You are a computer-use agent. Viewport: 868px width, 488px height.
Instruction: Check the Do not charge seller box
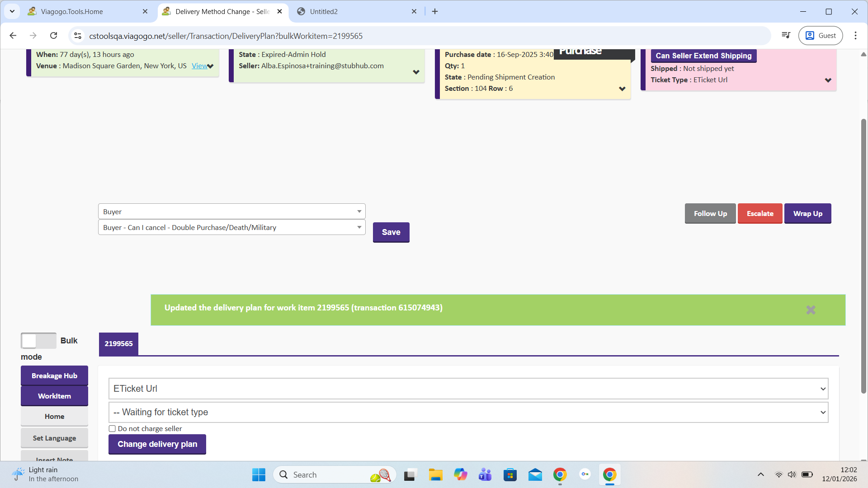click(112, 429)
